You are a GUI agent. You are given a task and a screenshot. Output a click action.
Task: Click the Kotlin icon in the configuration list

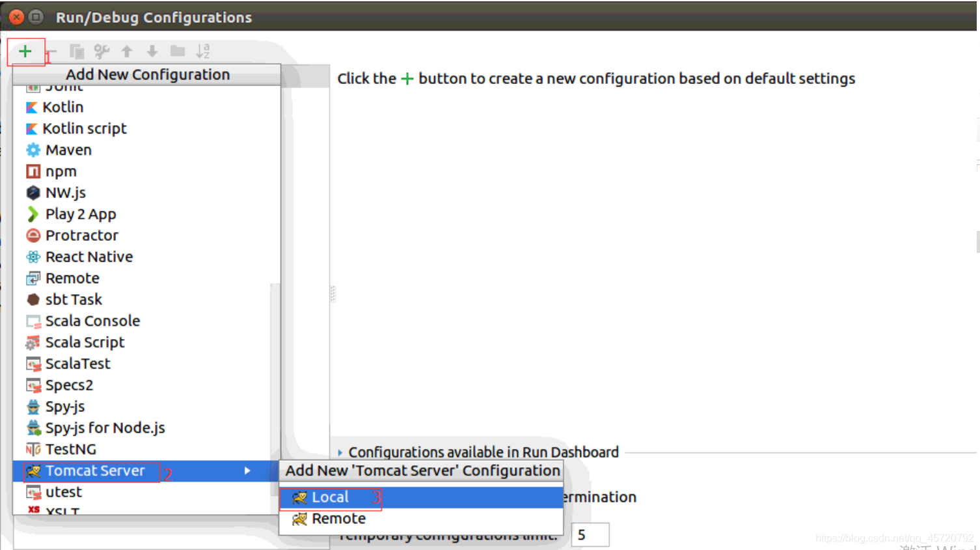(x=32, y=107)
